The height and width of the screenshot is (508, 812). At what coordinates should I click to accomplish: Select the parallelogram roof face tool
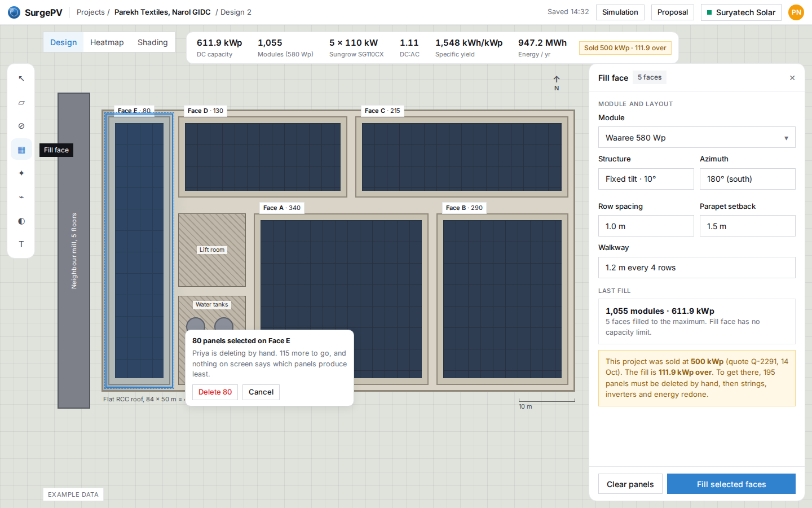click(x=21, y=102)
